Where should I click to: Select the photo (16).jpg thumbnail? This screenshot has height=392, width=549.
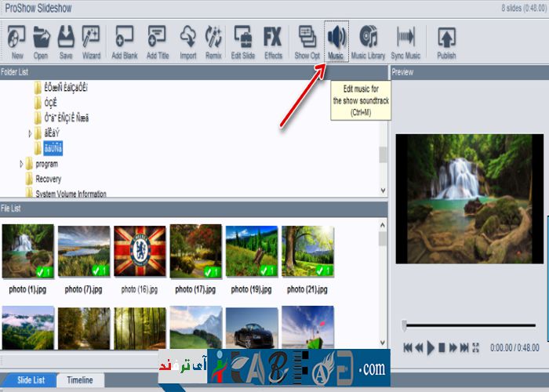[140, 252]
